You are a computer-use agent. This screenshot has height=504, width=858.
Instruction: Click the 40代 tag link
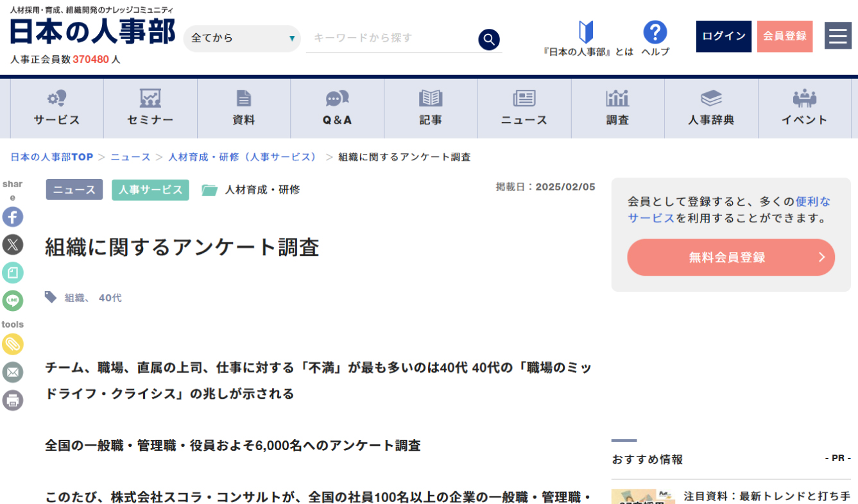(x=110, y=298)
